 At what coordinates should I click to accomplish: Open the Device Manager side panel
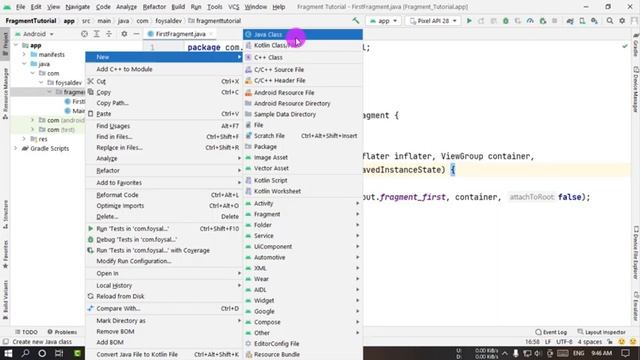coord(636,89)
